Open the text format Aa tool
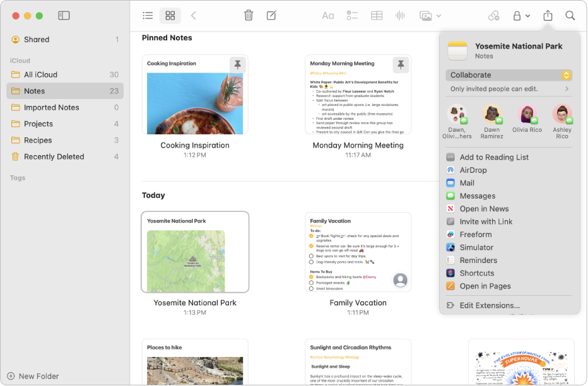The width and height of the screenshot is (588, 386). (328, 16)
